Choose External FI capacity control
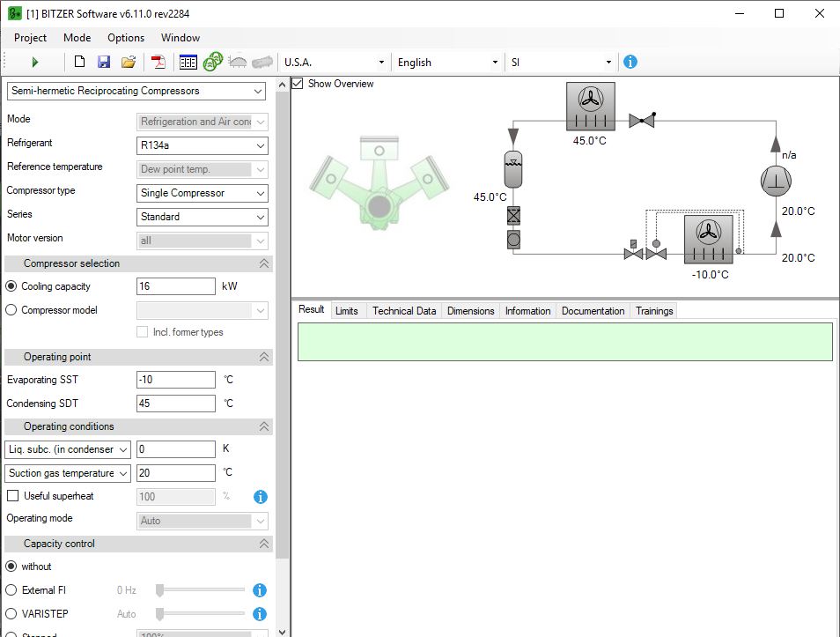 pyautogui.click(x=11, y=589)
